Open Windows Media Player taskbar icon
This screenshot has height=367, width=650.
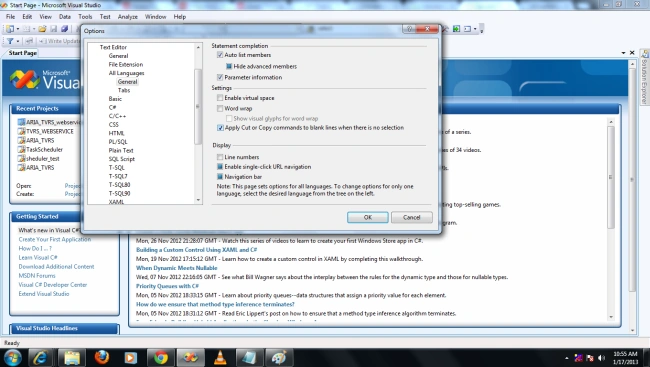(x=131, y=357)
